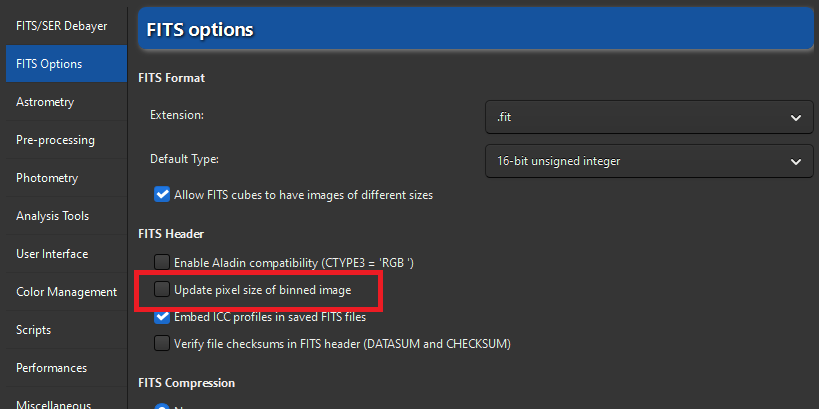Go to the Scripts preferences
The height and width of the screenshot is (409, 819).
coord(34,329)
